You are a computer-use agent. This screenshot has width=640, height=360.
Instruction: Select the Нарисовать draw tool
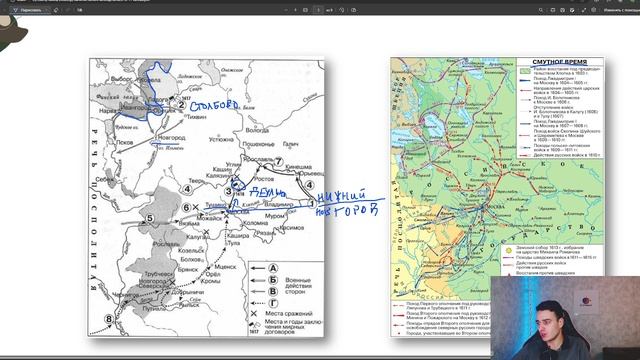coord(27,10)
